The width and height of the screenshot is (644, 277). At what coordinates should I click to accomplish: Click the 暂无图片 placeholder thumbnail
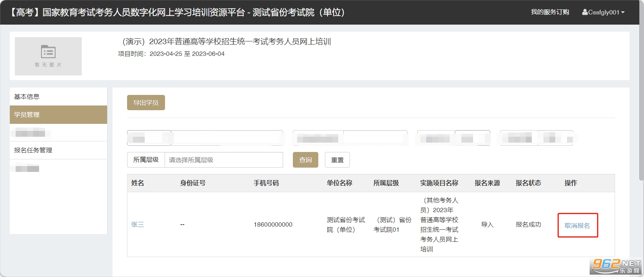coord(48,56)
